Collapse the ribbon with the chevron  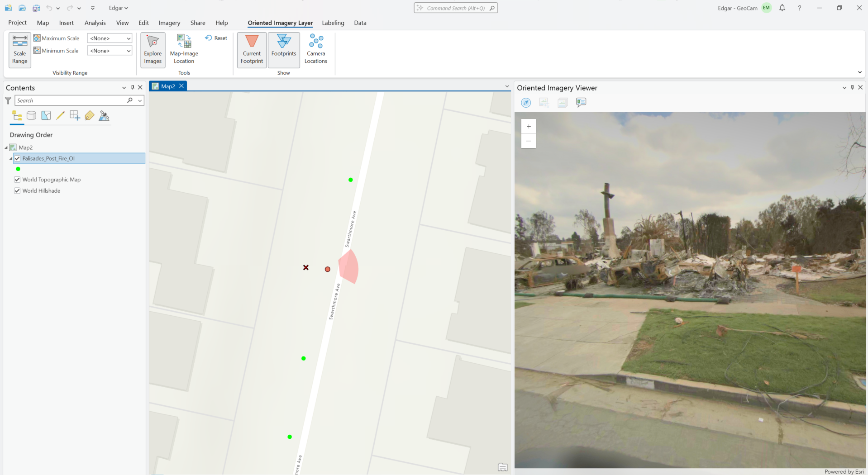pos(860,72)
